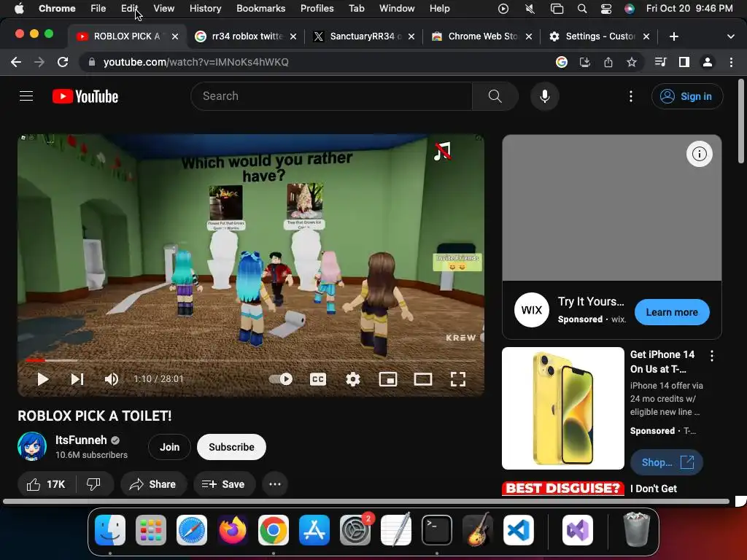Screen dimensions: 747x560
Task: Open Control Center in the menu bar
Action: (606, 9)
